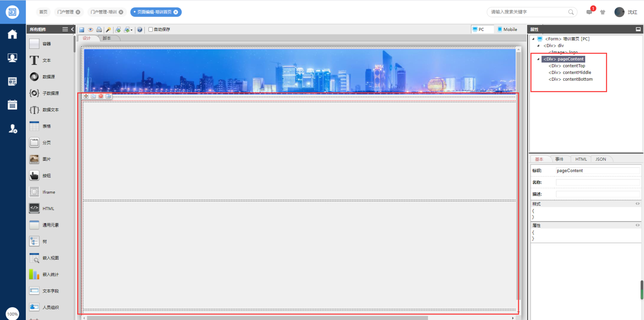Minimize the 属性 panel
The width and height of the screenshot is (644, 320).
638,29
